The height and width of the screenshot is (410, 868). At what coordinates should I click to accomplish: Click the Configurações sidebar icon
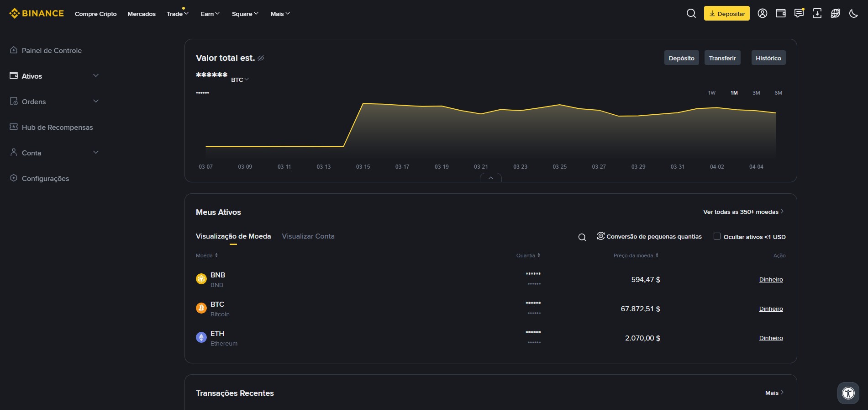[x=14, y=178]
